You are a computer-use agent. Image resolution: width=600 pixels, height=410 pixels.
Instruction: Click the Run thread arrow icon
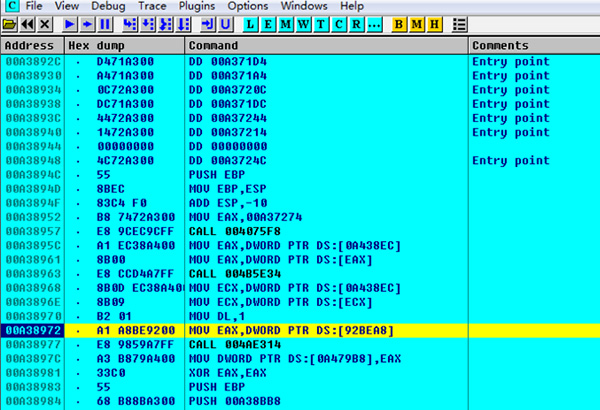(x=88, y=25)
